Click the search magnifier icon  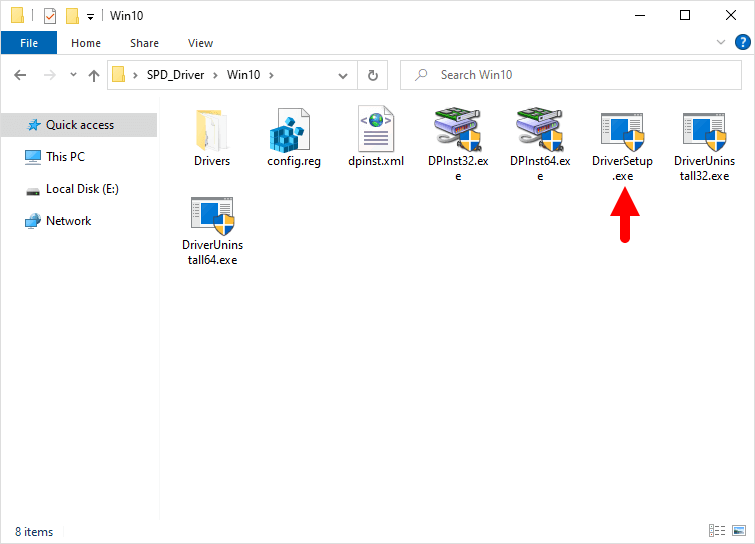point(421,75)
